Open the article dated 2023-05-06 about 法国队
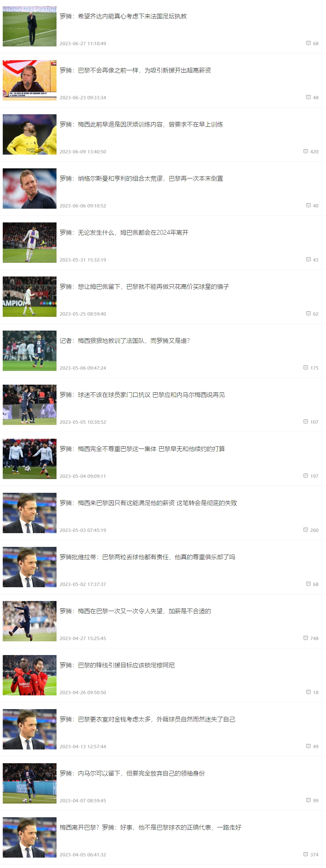The width and height of the screenshot is (326, 868). 124,341
